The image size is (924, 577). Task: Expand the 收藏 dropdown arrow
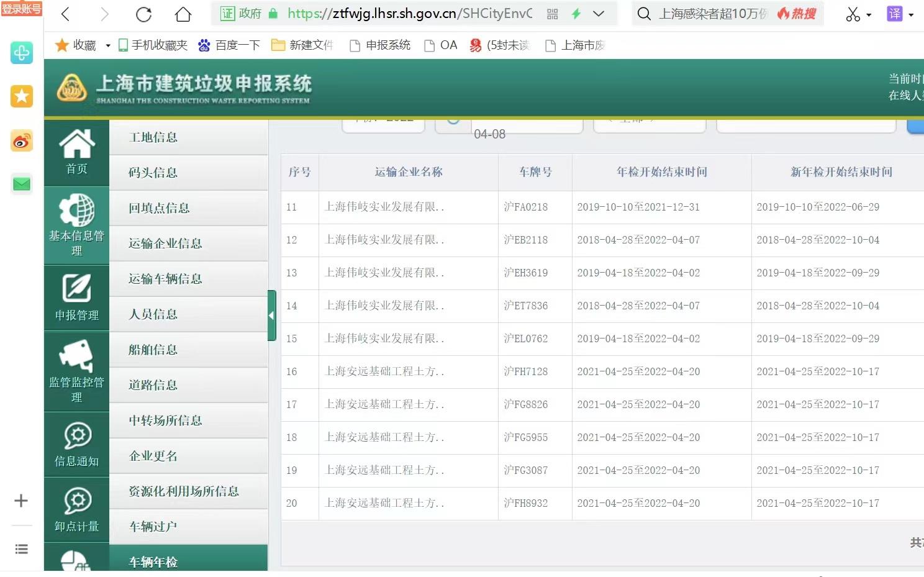pos(108,45)
